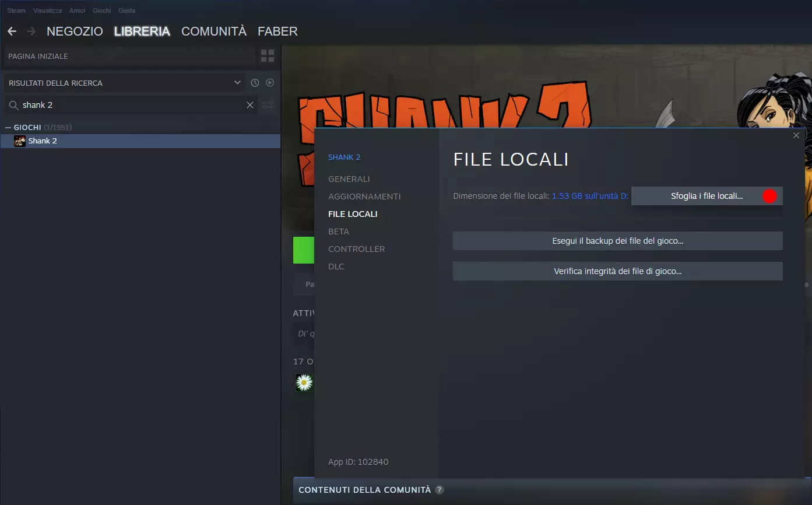Select the Aggiornamenti properties tab
This screenshot has height=505, width=812.
(x=364, y=197)
